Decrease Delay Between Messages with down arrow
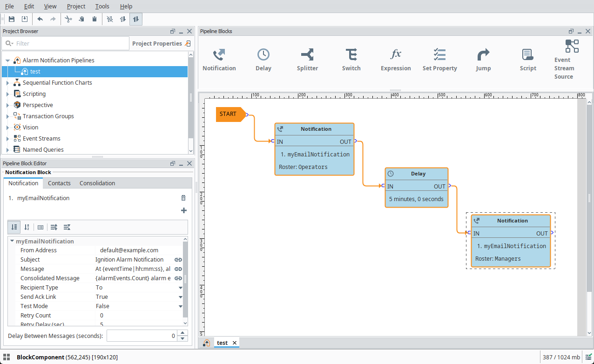594x364 pixels. click(183, 339)
